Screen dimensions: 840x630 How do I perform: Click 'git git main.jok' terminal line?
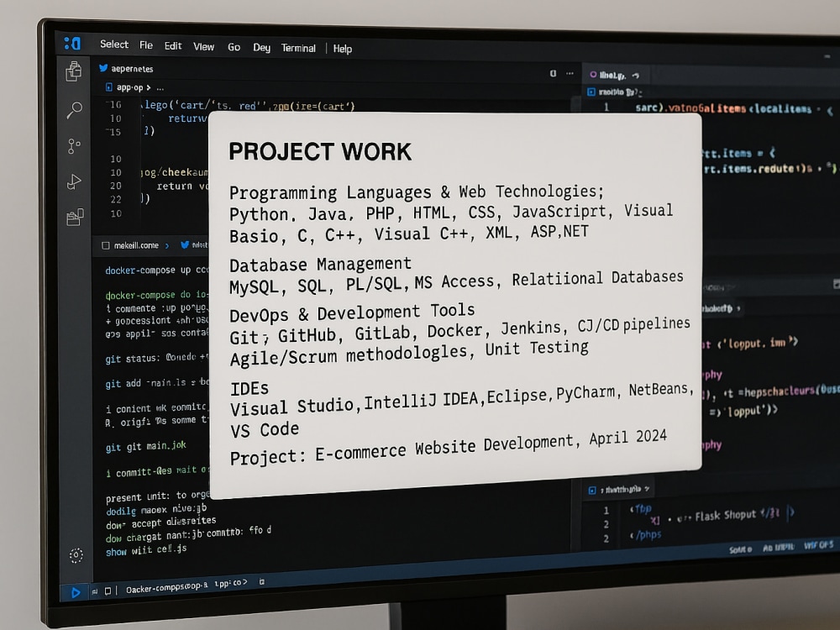pos(145,446)
